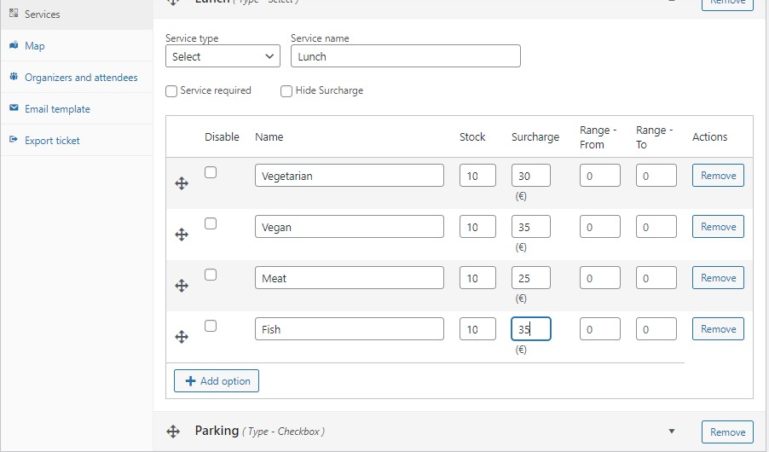This screenshot has height=452, width=769.
Task: Edit Vegetarian surcharge value 30
Action: pyautogui.click(x=531, y=176)
